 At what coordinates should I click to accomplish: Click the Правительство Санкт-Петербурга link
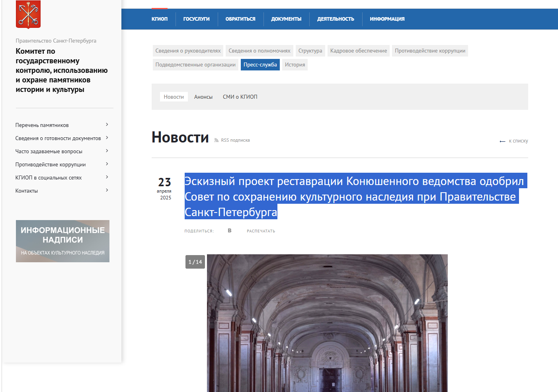click(x=56, y=41)
